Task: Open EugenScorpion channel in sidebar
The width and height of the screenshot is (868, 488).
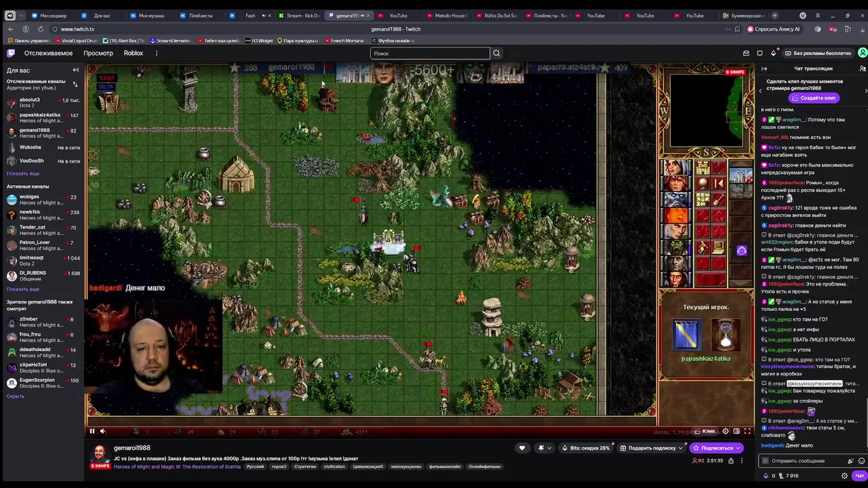Action: pyautogui.click(x=43, y=383)
